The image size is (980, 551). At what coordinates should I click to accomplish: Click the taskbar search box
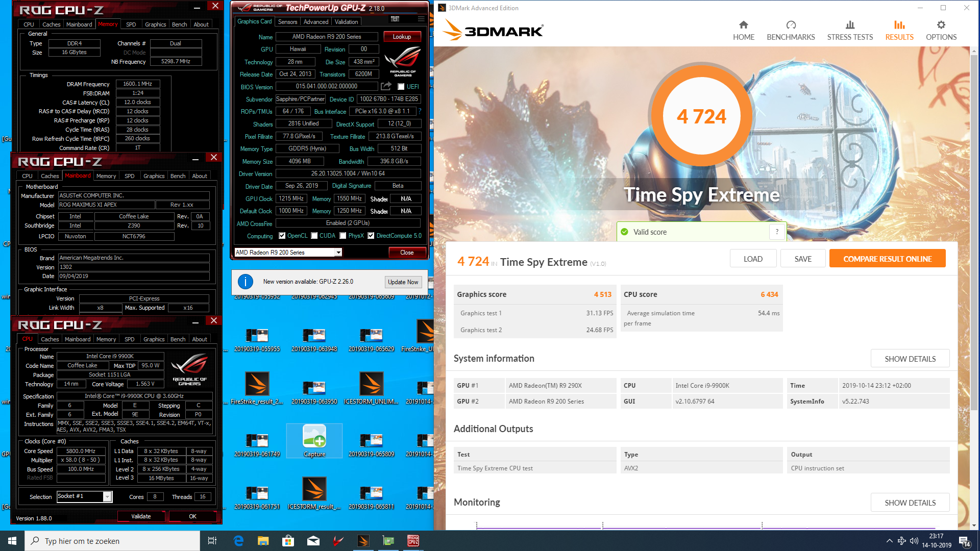(112, 541)
